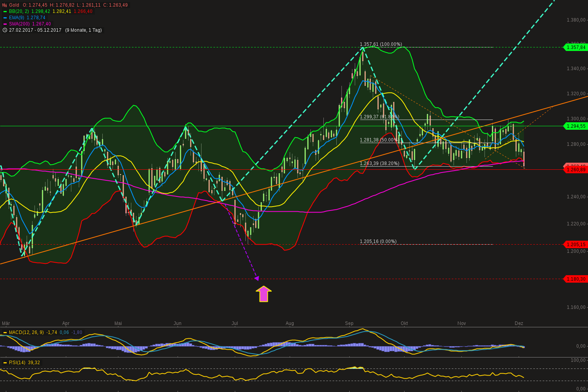Image resolution: width=588 pixels, height=392 pixels.
Task: Click the yellow MACD legend color marker
Action: (x=5, y=332)
